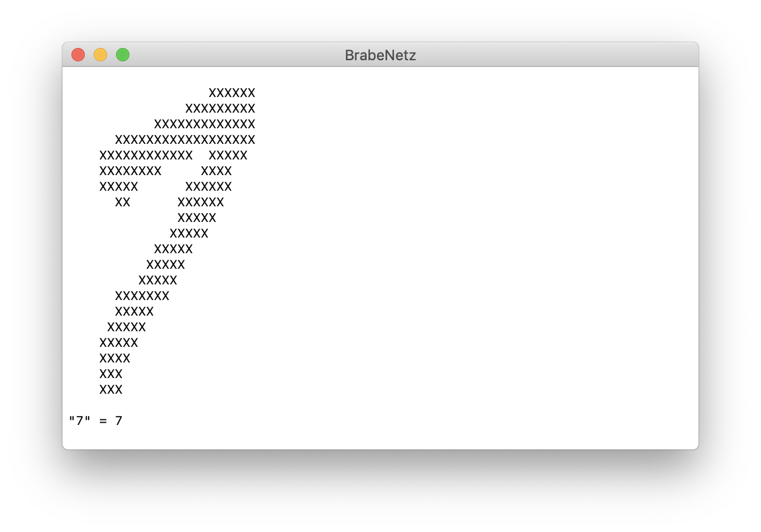Enter full screen with the green button

(x=123, y=55)
